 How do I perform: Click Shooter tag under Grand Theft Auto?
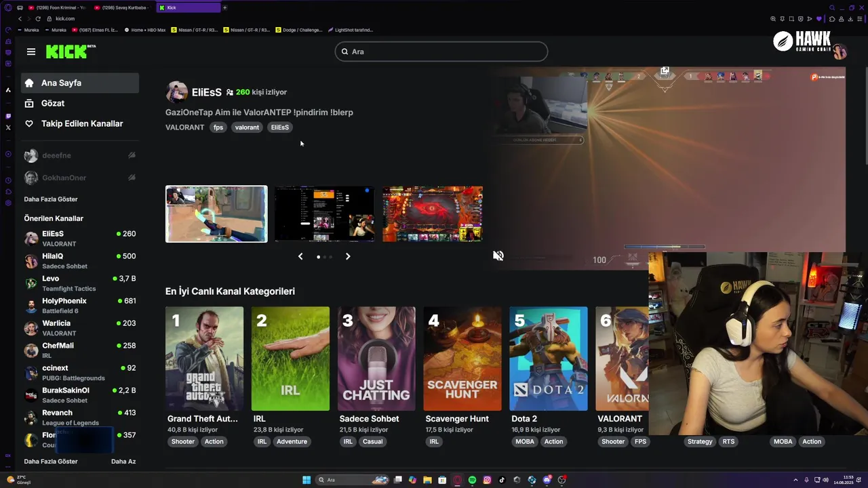tap(182, 441)
